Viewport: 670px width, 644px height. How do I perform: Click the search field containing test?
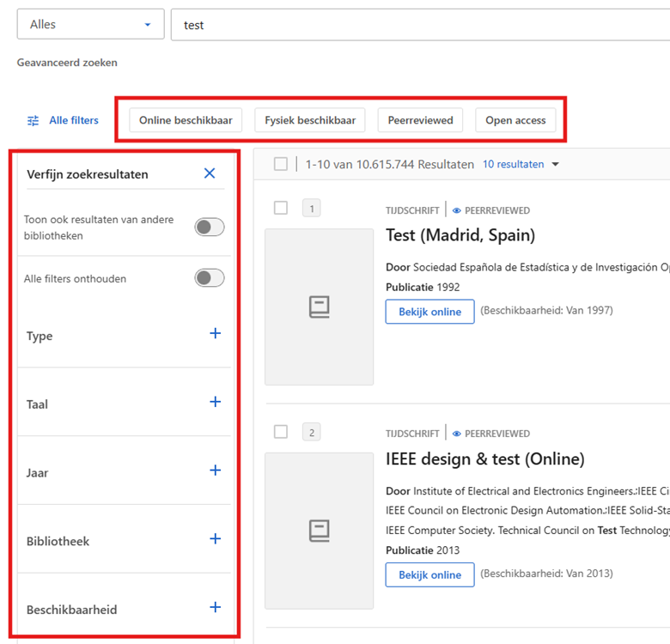(x=421, y=25)
